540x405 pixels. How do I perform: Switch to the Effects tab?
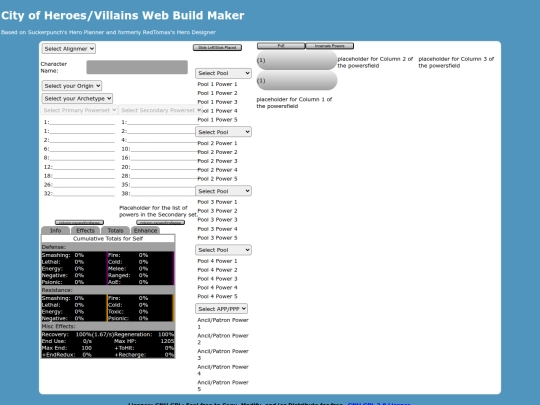coord(85,230)
